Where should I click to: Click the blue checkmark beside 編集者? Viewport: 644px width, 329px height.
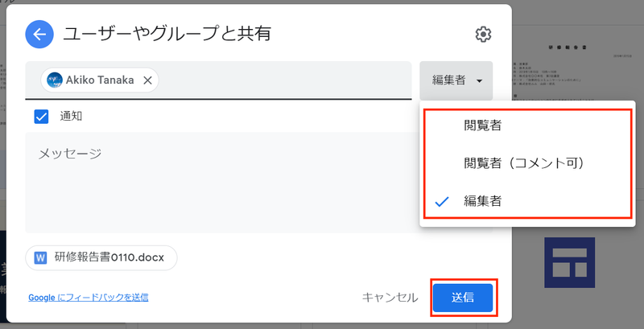(441, 201)
